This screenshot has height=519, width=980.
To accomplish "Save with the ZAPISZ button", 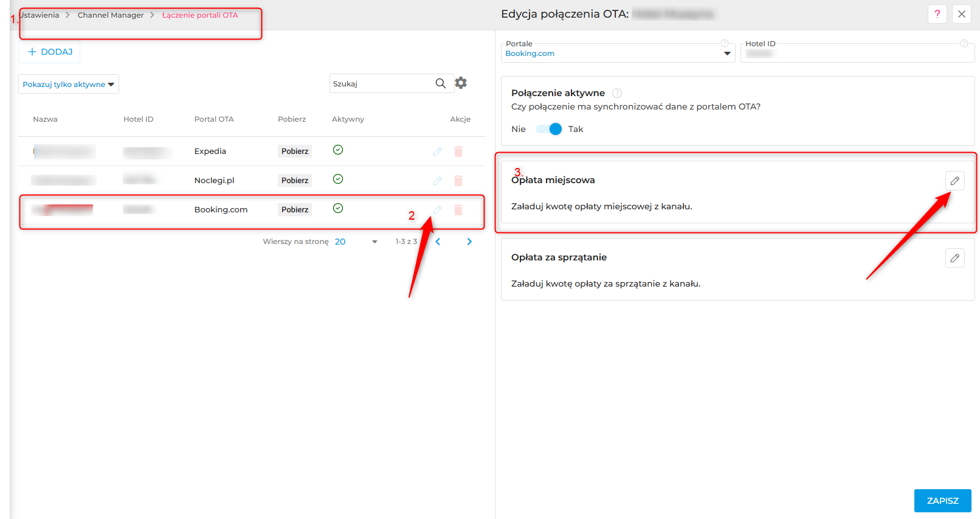I will click(943, 501).
